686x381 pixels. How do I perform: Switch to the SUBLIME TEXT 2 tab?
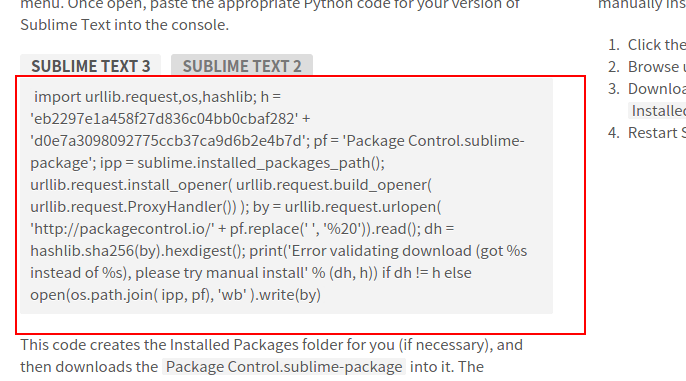tap(242, 66)
